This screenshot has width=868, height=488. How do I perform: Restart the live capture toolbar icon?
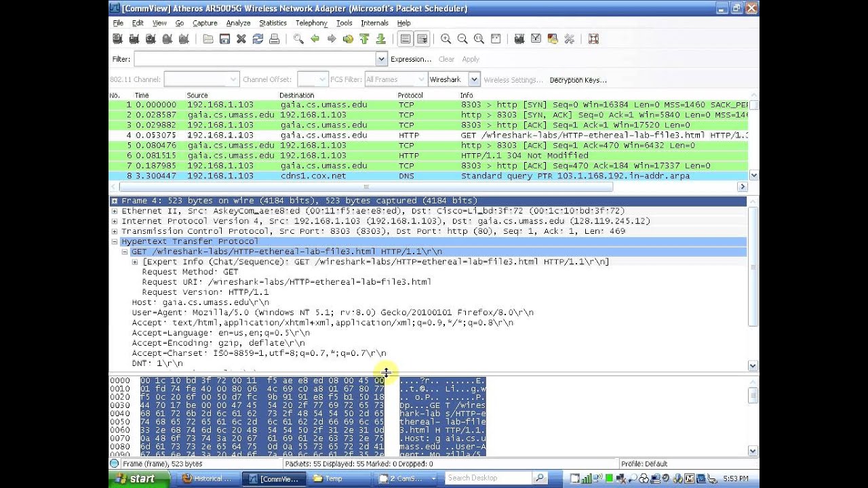click(x=184, y=39)
